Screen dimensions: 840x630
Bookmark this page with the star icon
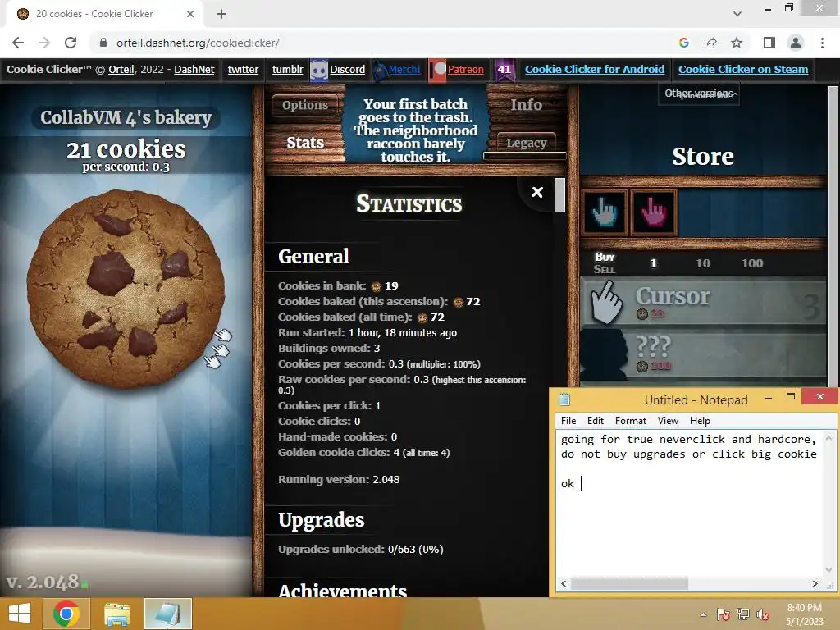(x=737, y=43)
